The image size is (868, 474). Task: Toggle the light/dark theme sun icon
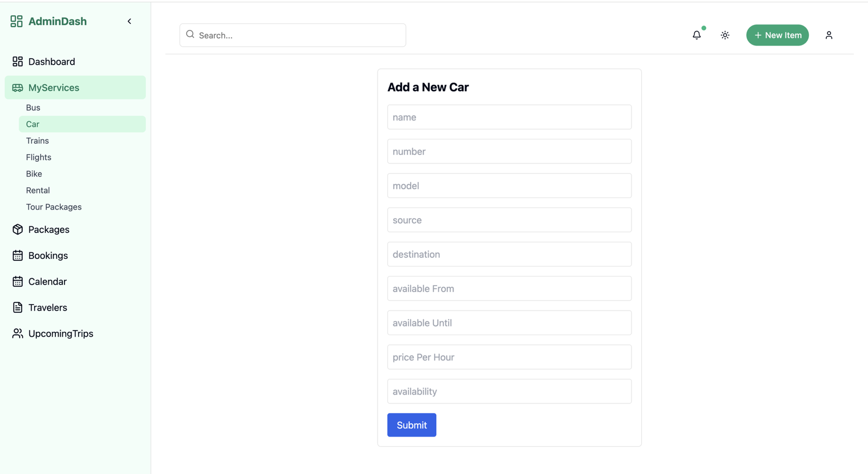tap(725, 35)
